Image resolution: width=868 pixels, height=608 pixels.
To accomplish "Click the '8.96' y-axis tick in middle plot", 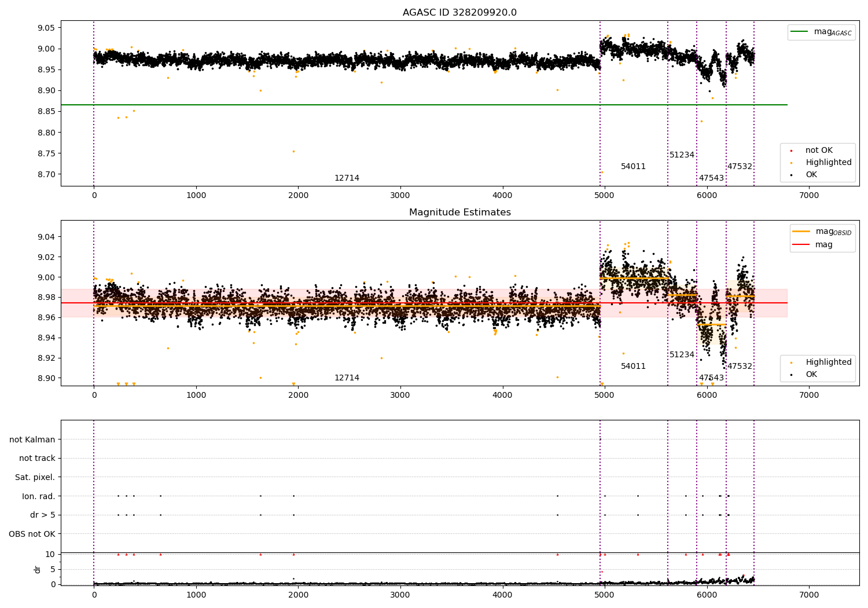I will pyautogui.click(x=46, y=318).
